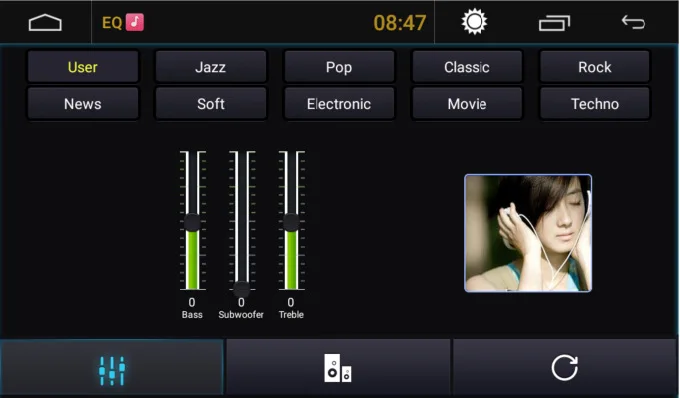Select the User EQ preset

(x=83, y=67)
